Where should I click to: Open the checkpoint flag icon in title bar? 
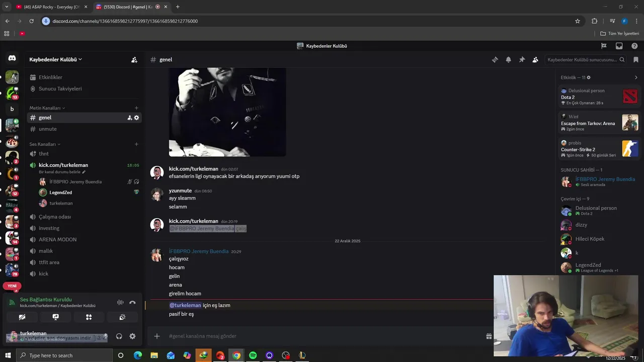pyautogui.click(x=604, y=46)
